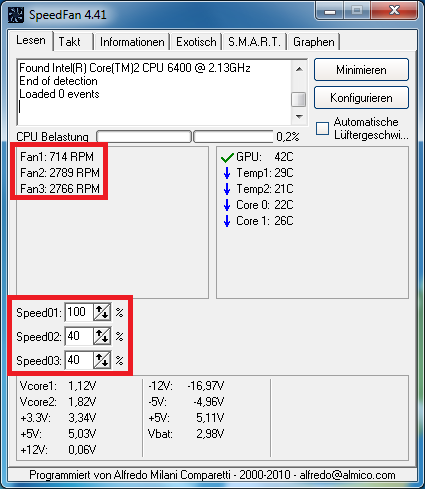Click the blue down arrow beside Core 1

click(x=227, y=221)
